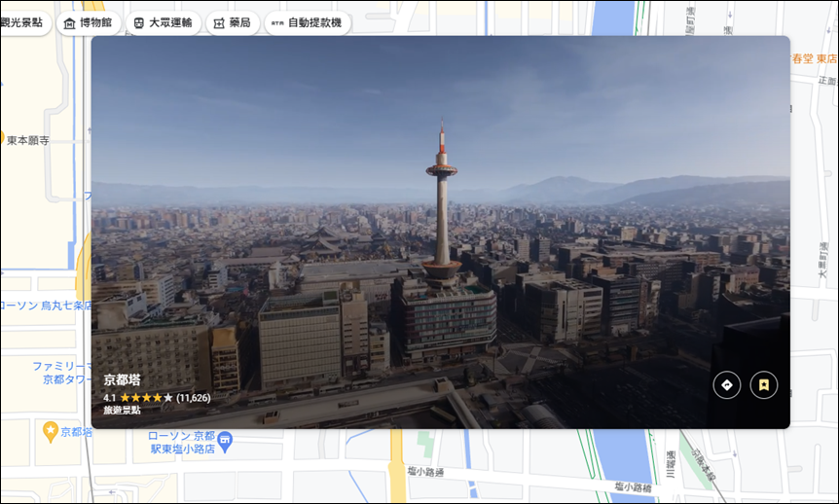839x504 pixels.
Task: Open the ローソン 京都駅東塩小路店 map label
Action: click(x=182, y=443)
